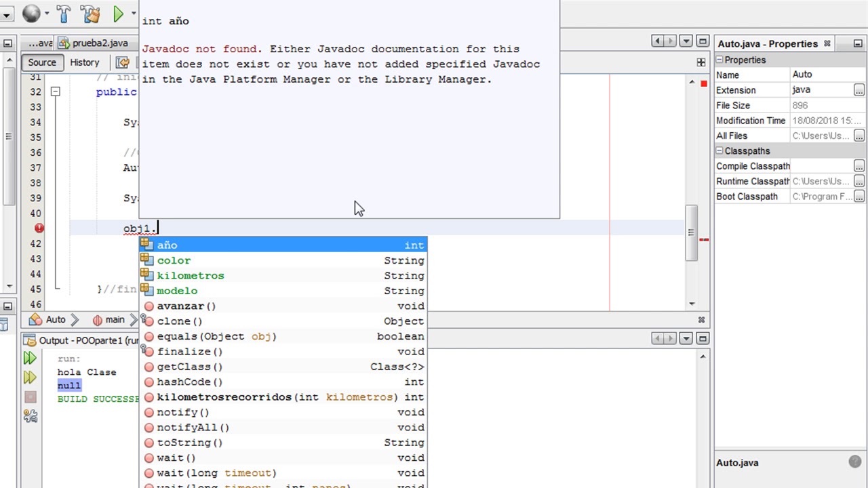The height and width of the screenshot is (488, 868).
Task: Maximize the Output panel window
Action: [x=703, y=338]
